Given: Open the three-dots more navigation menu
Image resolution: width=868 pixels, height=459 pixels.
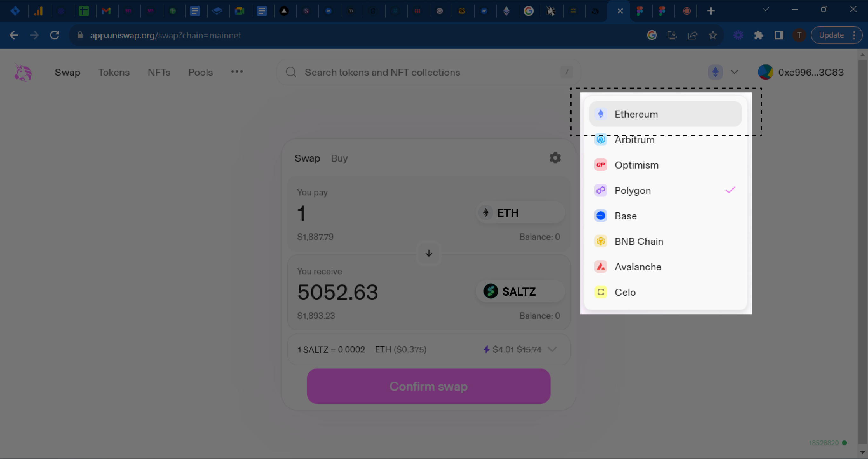Looking at the screenshot, I should tap(237, 72).
